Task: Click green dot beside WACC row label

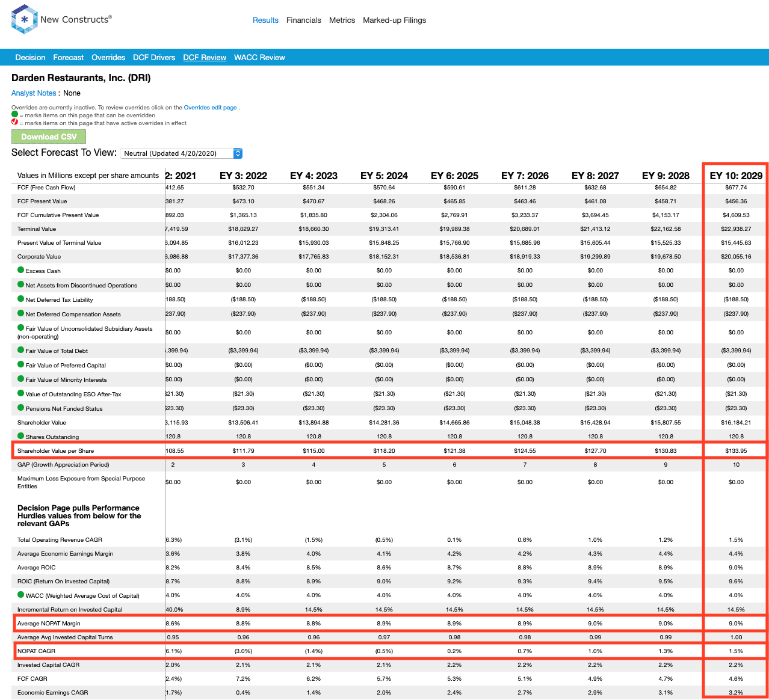Action: coord(21,595)
